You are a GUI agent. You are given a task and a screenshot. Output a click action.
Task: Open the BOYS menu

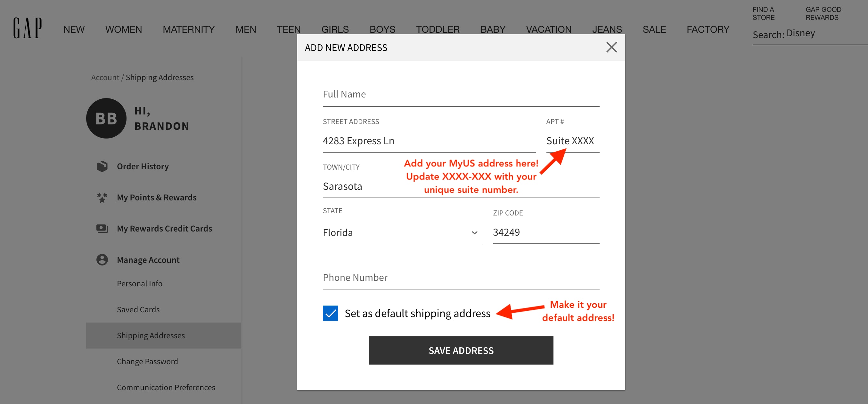[x=382, y=29]
